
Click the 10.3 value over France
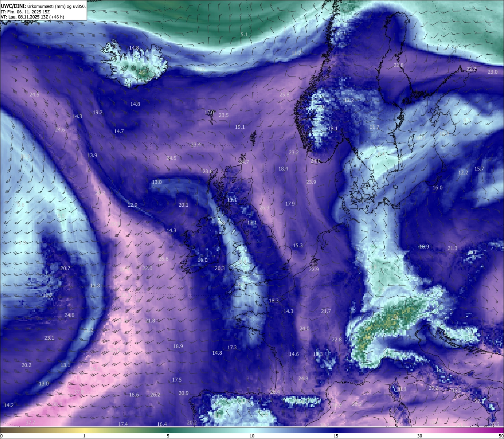coord(318,354)
